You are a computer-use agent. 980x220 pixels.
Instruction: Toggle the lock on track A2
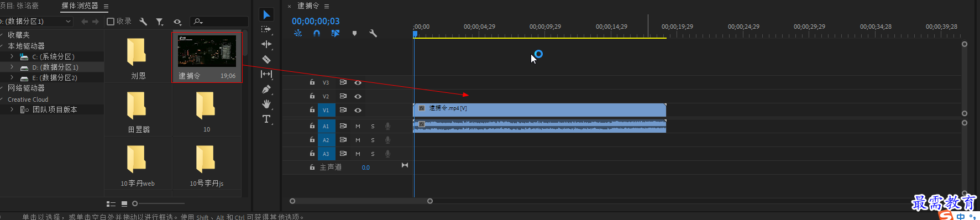point(312,140)
